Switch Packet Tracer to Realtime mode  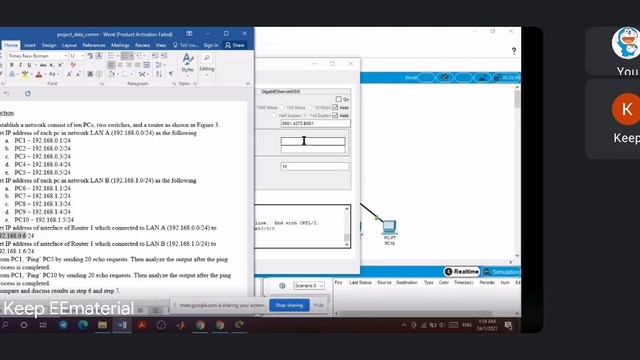click(x=461, y=271)
